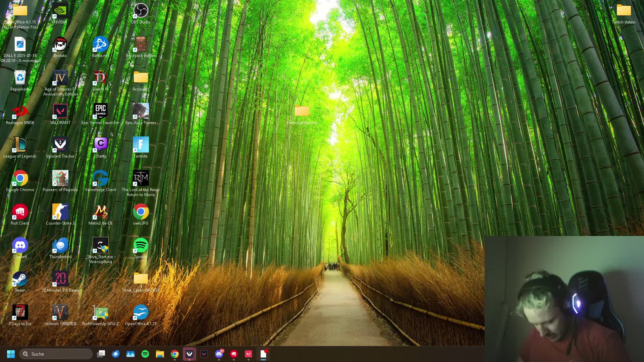The height and width of the screenshot is (362, 644).
Task: Open dark VALORANT icon in taskbar
Action: pos(204,354)
